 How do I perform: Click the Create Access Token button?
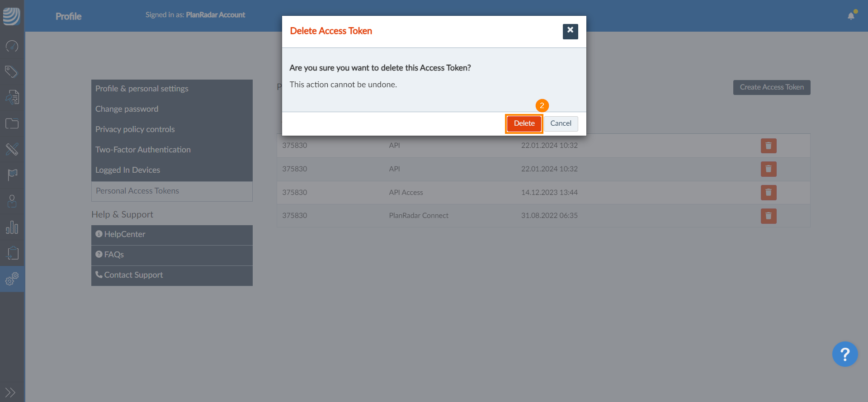pos(771,87)
